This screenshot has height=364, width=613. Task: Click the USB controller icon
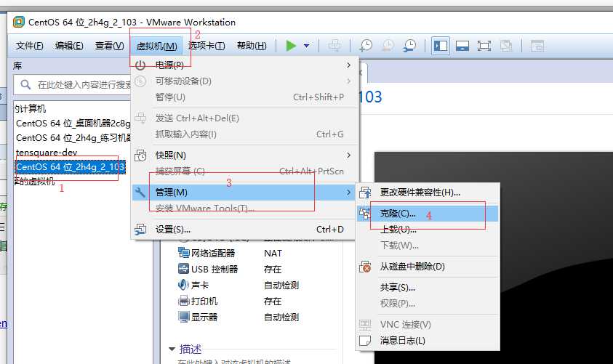click(x=183, y=269)
